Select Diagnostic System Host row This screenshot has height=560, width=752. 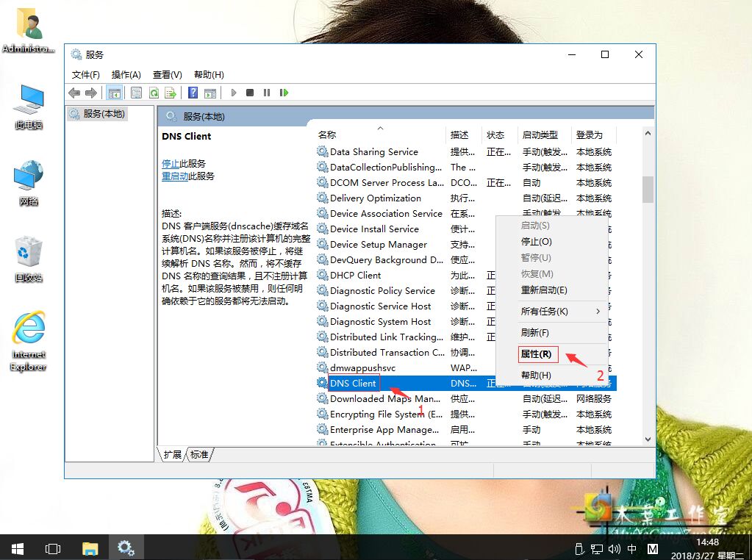point(405,321)
